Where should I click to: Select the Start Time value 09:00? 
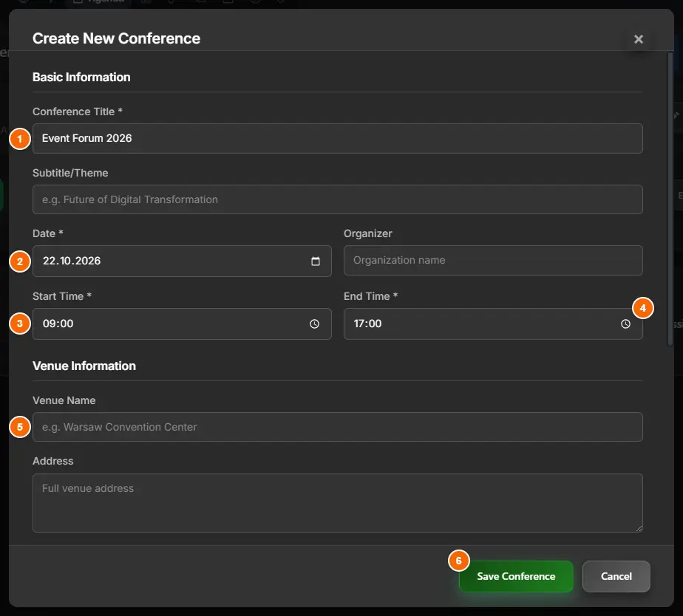58,324
